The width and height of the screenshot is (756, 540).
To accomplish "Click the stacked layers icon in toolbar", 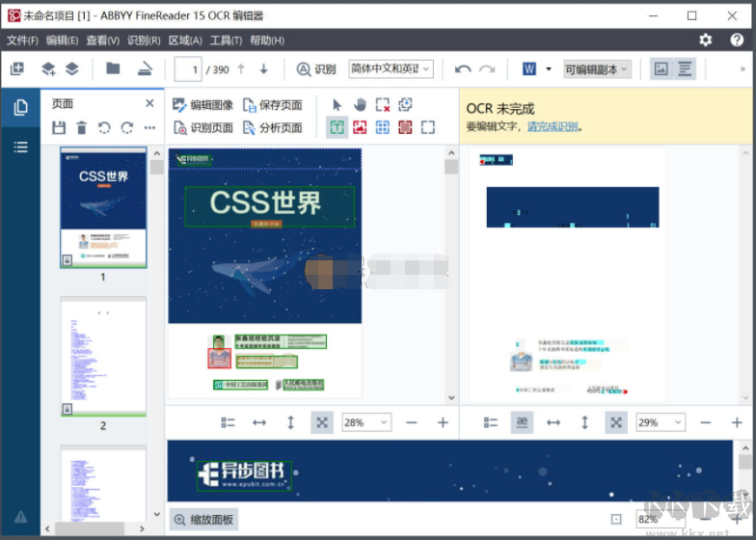I will (71, 69).
